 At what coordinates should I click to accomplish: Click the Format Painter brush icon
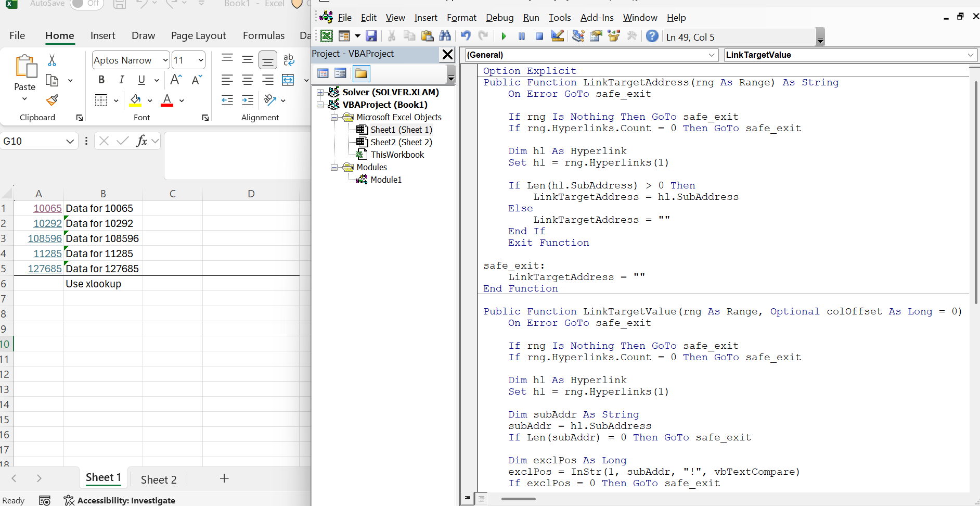pyautogui.click(x=52, y=100)
